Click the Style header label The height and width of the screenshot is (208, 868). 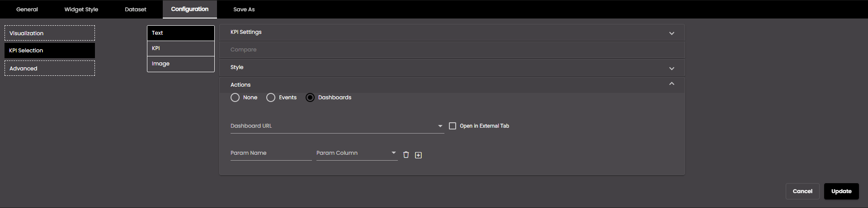(237, 67)
